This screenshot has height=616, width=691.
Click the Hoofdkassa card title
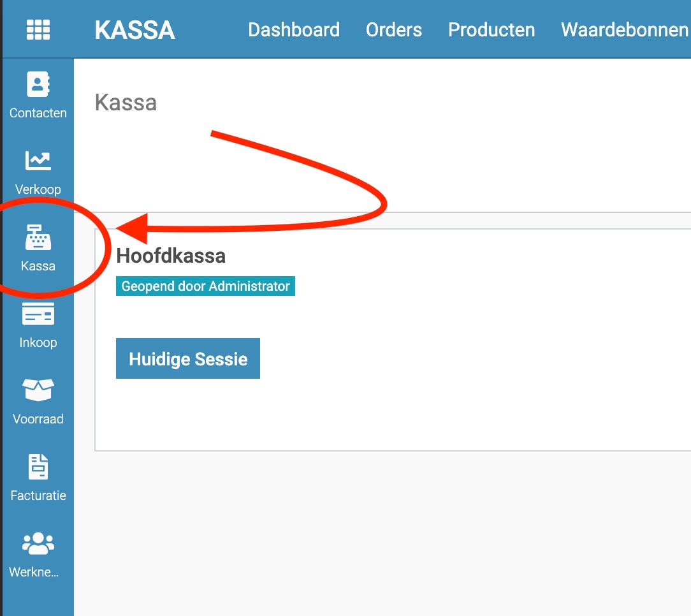click(171, 256)
